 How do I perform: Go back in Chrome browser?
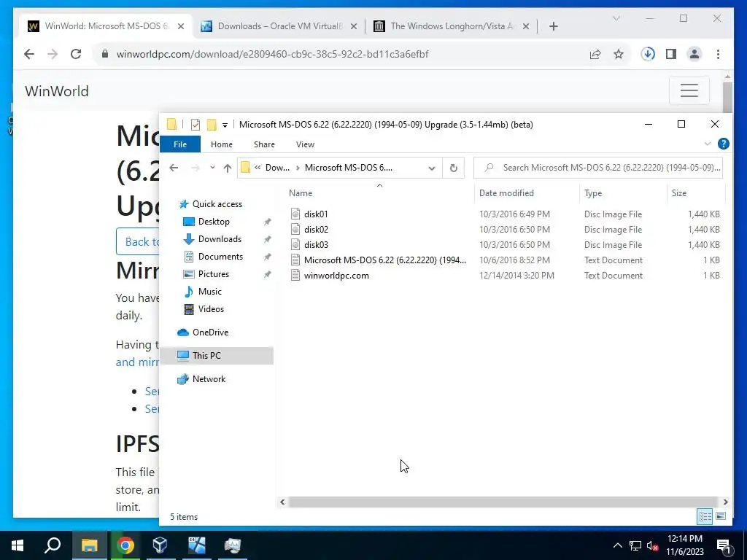(x=29, y=54)
